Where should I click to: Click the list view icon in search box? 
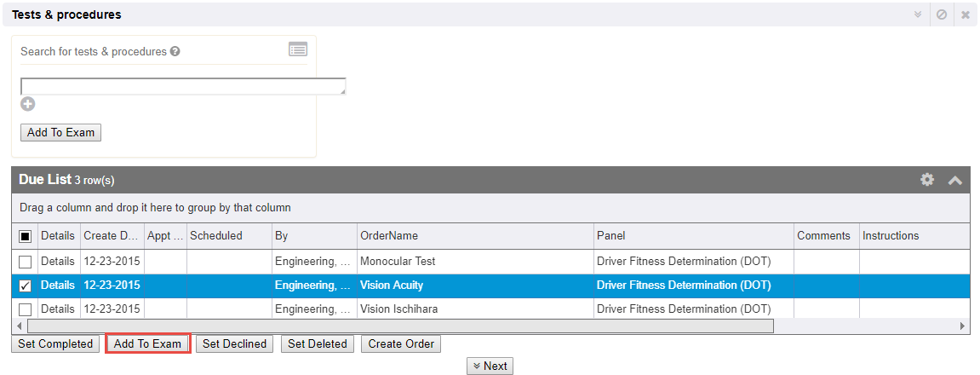[297, 49]
